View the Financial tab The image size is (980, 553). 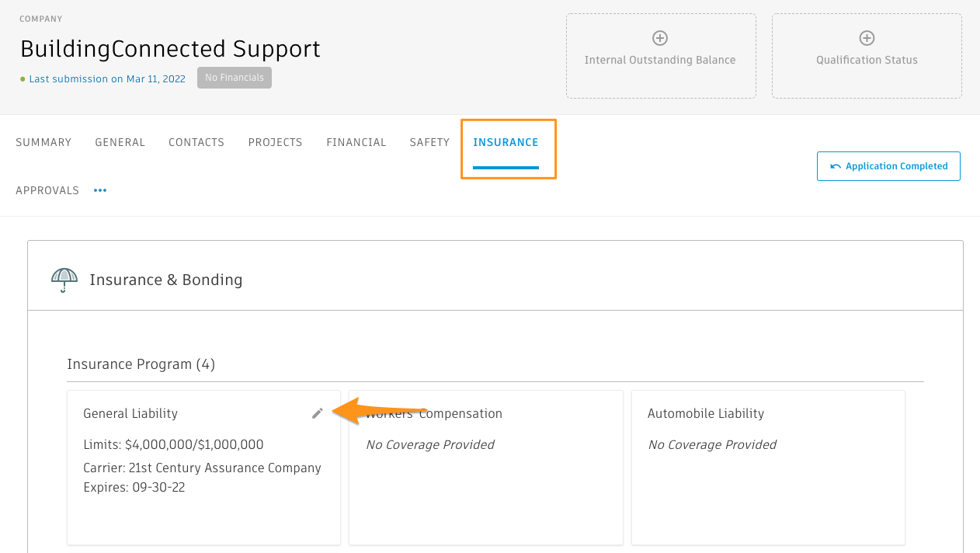tap(356, 142)
